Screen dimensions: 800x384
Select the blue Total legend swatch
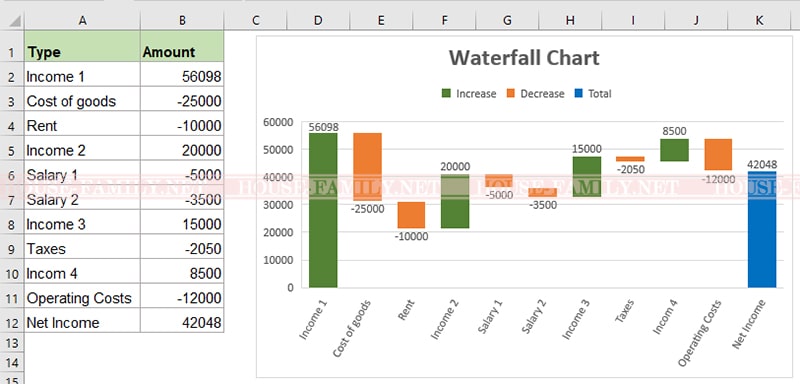point(578,93)
